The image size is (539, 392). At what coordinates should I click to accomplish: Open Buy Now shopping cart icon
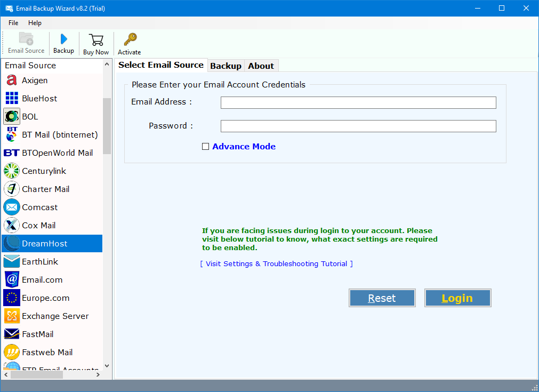coord(96,40)
